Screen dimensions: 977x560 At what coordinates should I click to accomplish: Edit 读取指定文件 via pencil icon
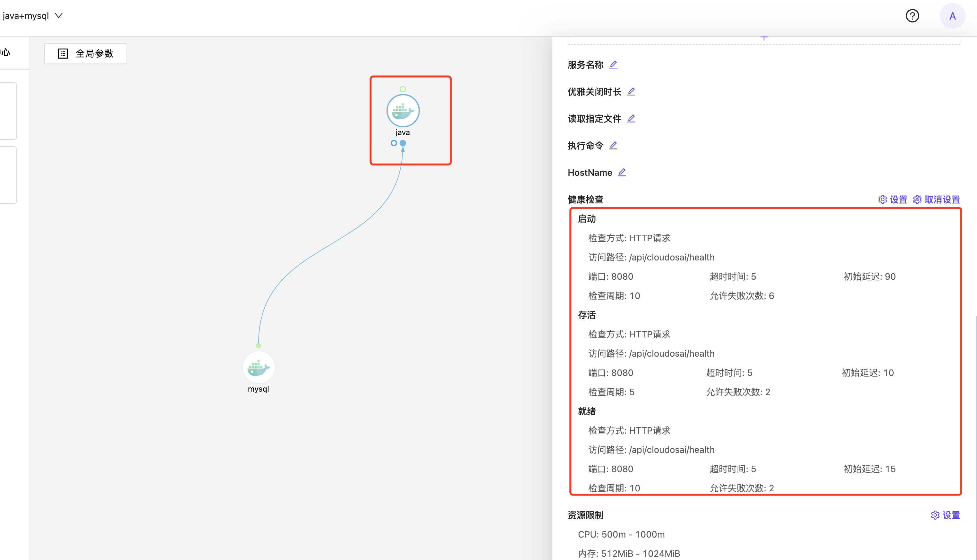(x=631, y=118)
